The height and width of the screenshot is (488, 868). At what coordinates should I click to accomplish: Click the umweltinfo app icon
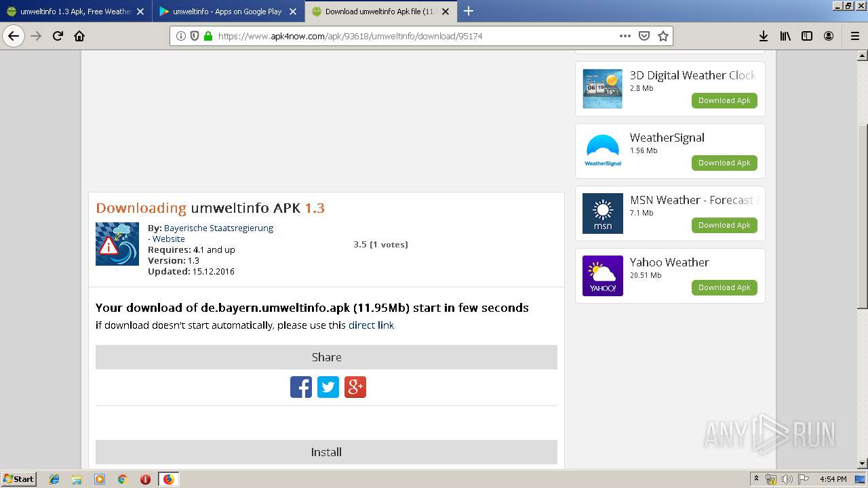coord(117,244)
